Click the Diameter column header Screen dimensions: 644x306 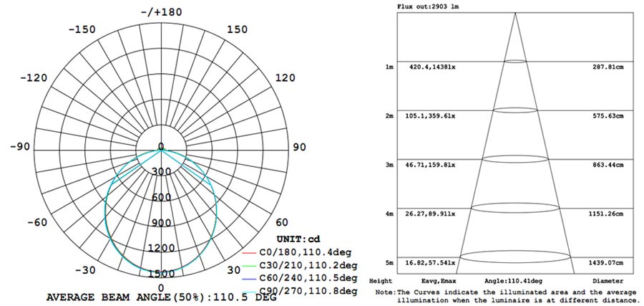coord(608,281)
